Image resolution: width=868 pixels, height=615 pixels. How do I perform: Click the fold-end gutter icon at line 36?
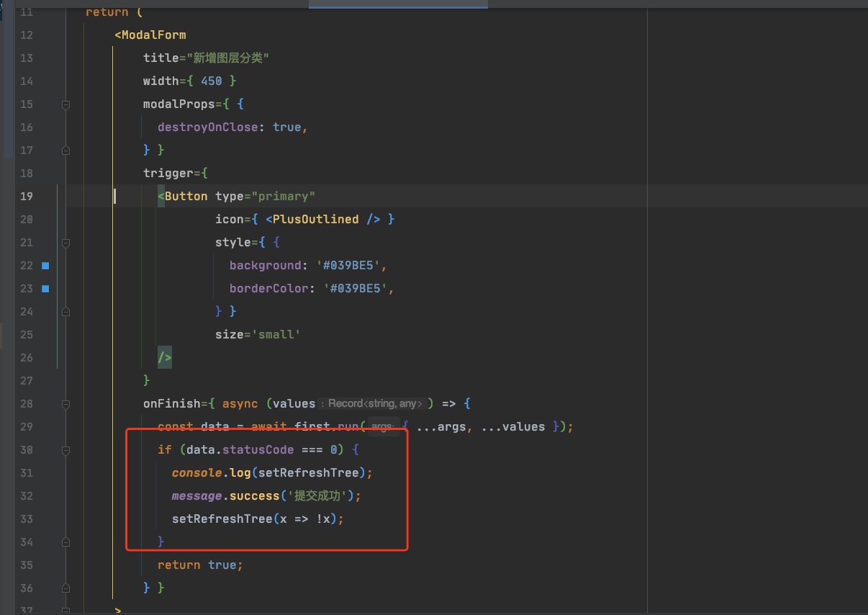click(x=65, y=588)
